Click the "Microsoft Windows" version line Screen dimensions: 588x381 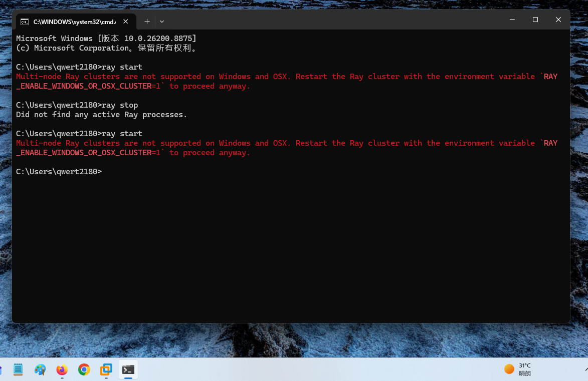(106, 38)
